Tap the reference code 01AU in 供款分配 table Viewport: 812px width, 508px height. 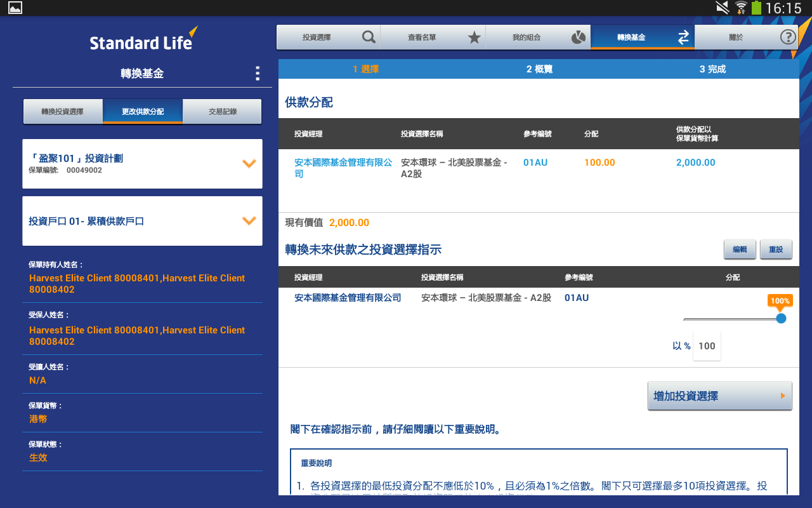[x=535, y=163]
